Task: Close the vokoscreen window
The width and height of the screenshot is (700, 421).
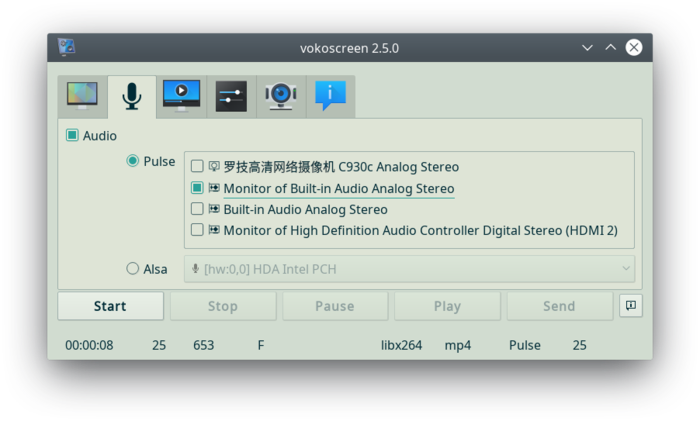Action: pyautogui.click(x=633, y=47)
